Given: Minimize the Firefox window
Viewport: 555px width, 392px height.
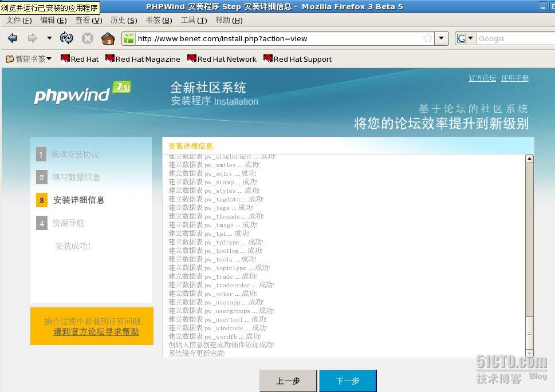Looking at the screenshot, I should pos(542,6).
